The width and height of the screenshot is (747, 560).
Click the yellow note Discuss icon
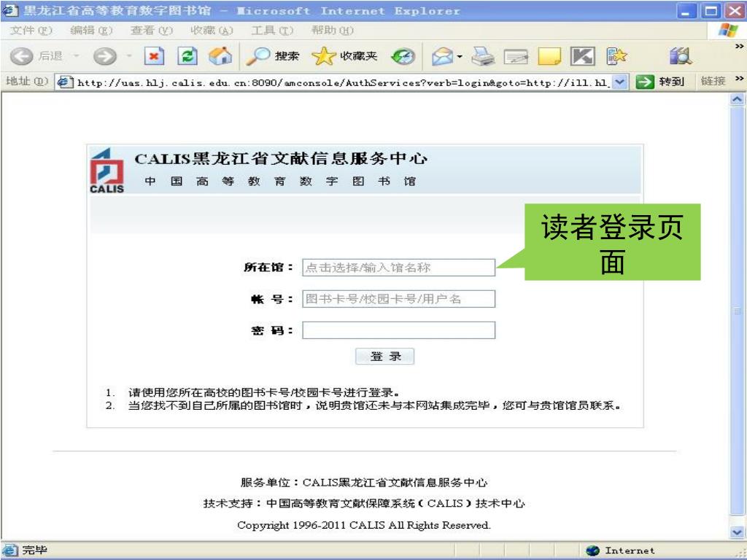click(549, 56)
